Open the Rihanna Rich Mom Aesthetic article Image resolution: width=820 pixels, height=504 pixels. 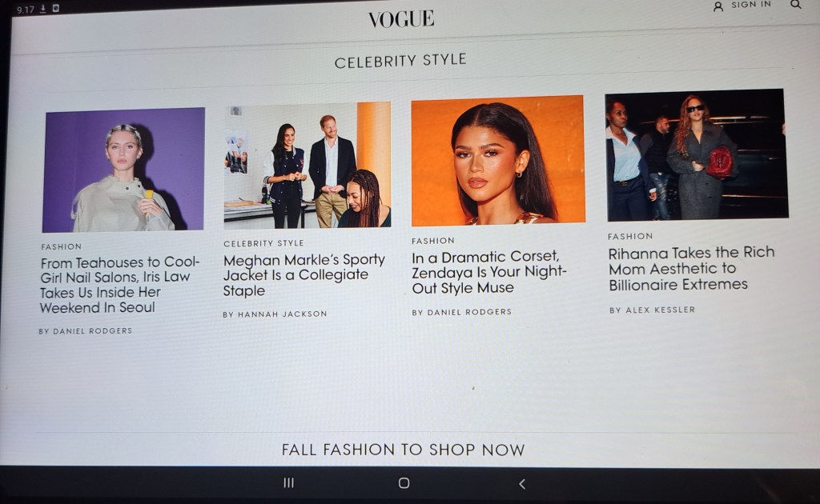click(x=691, y=269)
